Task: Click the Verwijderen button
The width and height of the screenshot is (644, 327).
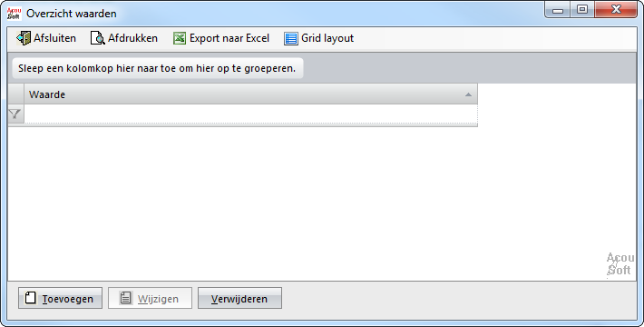Action: 239,298
